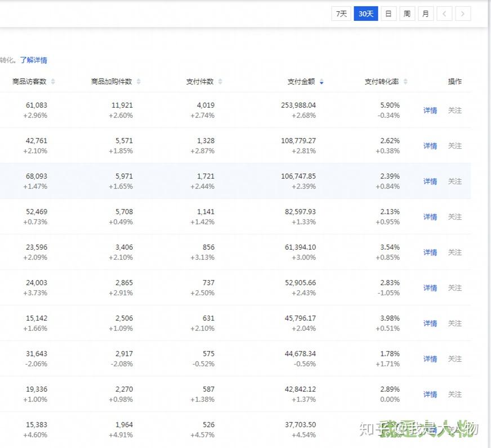The width and height of the screenshot is (491, 448).
Task: Click 关注 for the 61,394.10 row
Action: (454, 252)
